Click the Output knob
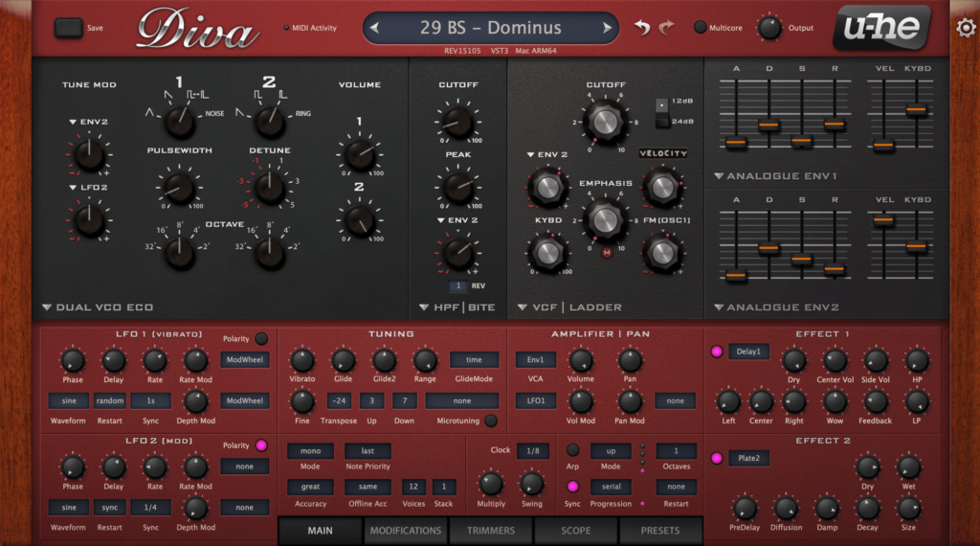Image resolution: width=980 pixels, height=546 pixels. pos(769,28)
